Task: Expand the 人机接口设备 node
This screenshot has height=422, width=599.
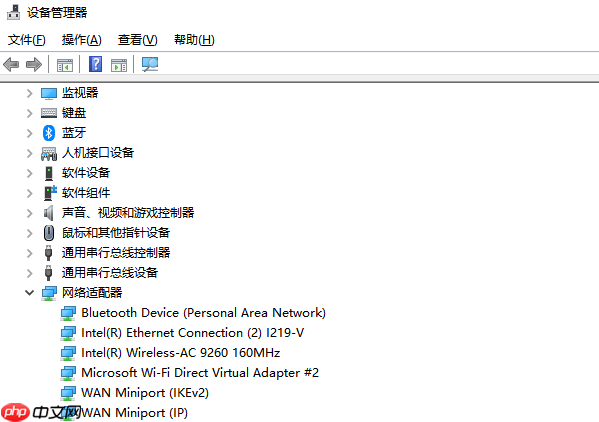Action: (29, 153)
